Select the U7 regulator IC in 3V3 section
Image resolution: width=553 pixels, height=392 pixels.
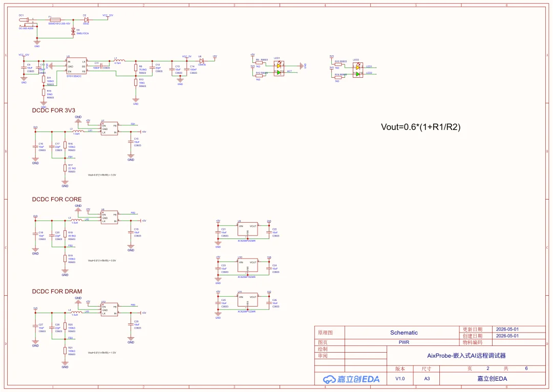click(x=110, y=128)
